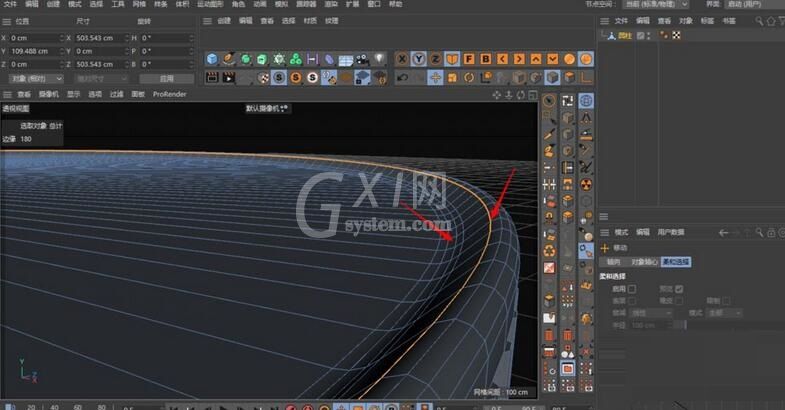Open the ProRender viewport menu
The image size is (785, 410).
point(169,94)
